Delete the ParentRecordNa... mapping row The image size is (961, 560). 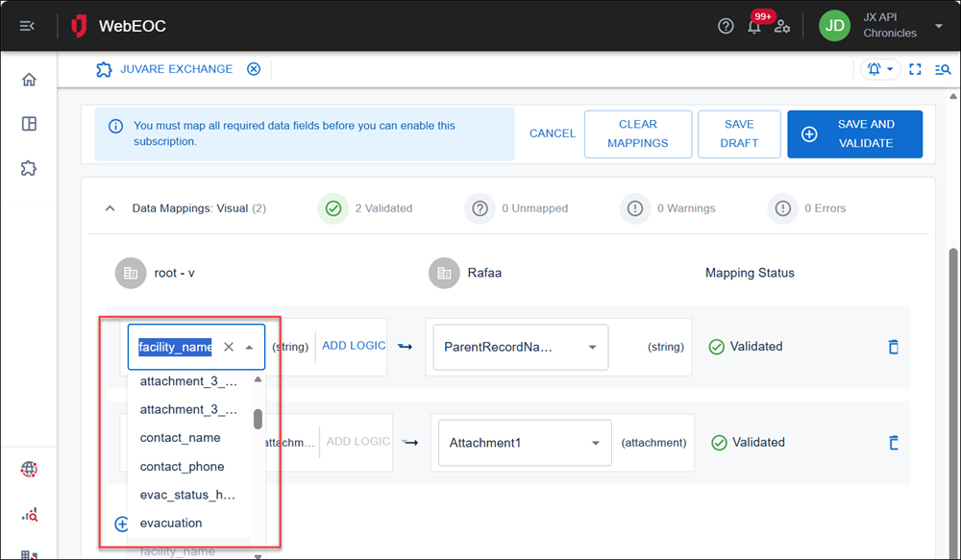894,347
